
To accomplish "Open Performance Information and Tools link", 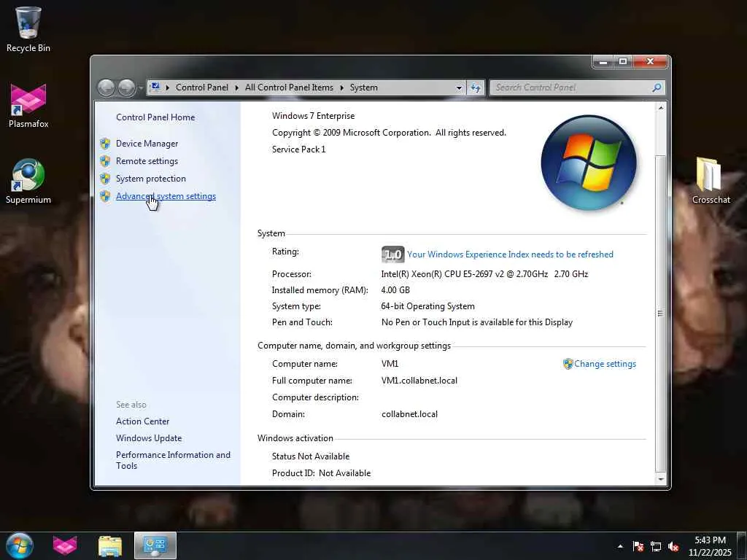I will point(173,460).
